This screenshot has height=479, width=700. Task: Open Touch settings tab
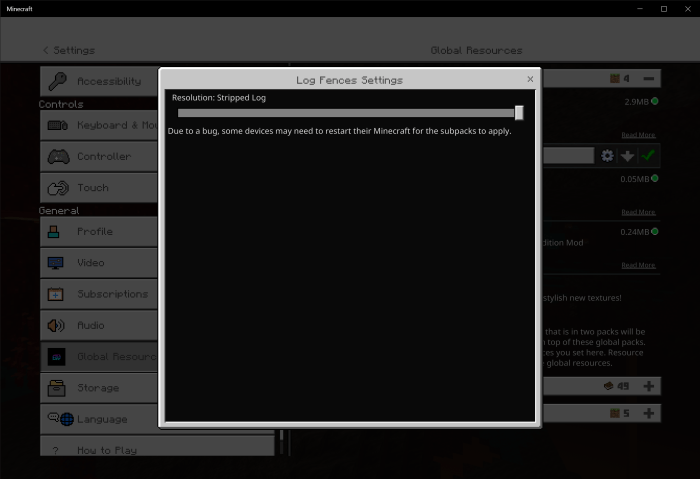pyautogui.click(x=99, y=188)
